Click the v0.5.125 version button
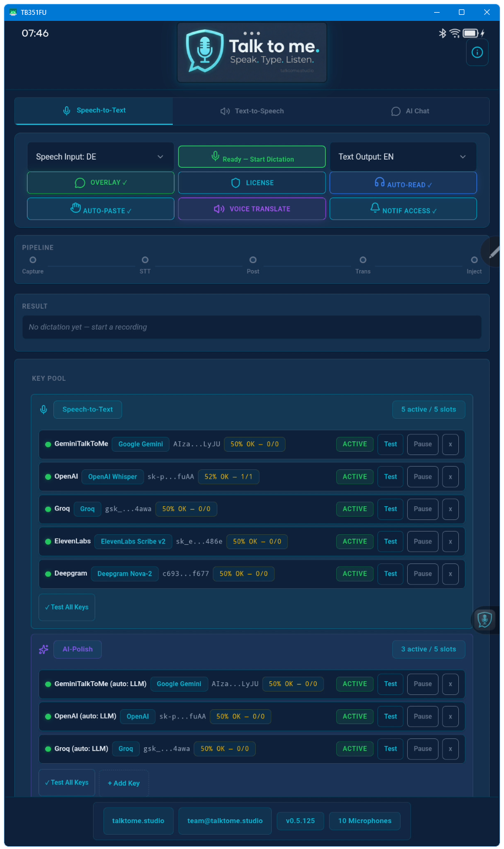 (x=300, y=821)
